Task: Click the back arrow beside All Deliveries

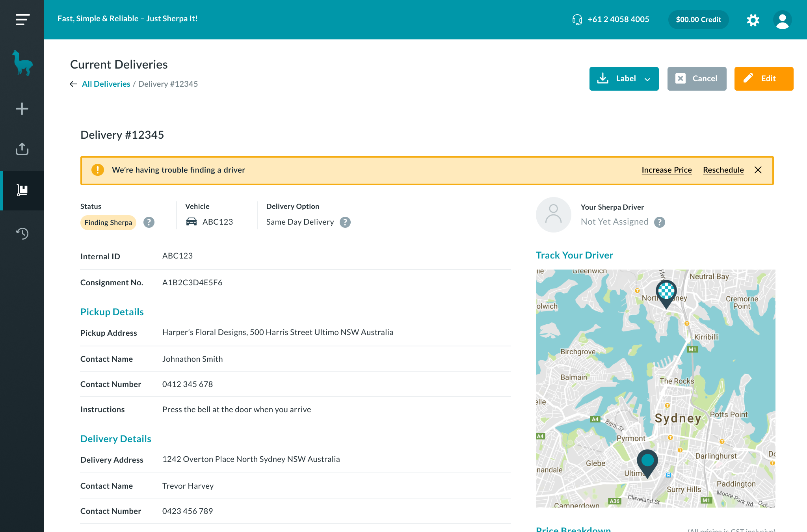Action: pyautogui.click(x=73, y=84)
